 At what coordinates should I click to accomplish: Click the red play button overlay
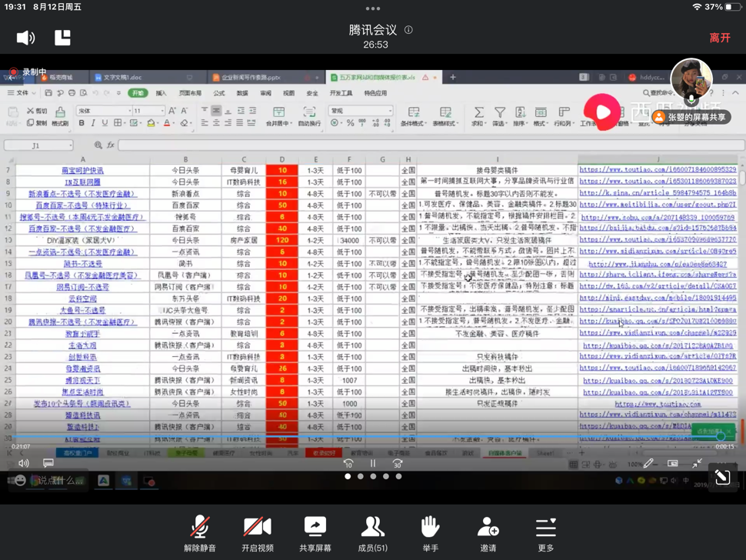tap(601, 113)
